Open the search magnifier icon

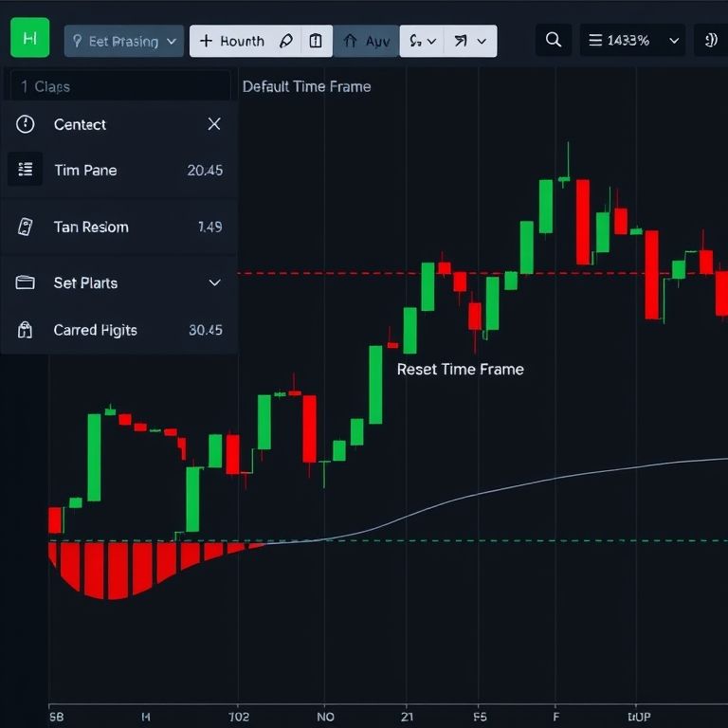coord(555,41)
